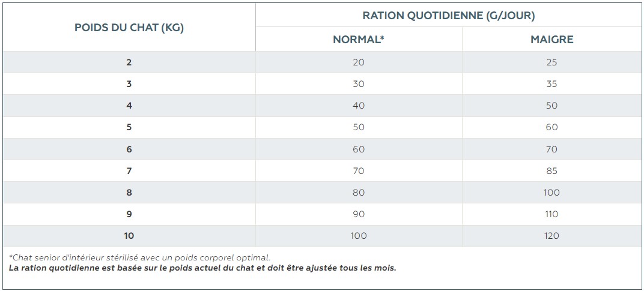Select the normal ration value 90
The image size is (644, 291).
pyautogui.click(x=359, y=214)
